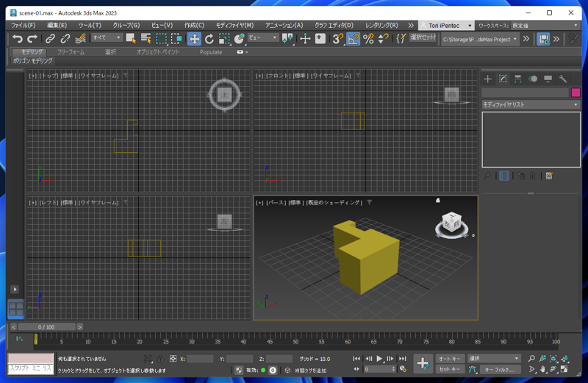The image size is (588, 383).
Task: Expand the overflow chevron in menu bar
Action: [x=411, y=26]
